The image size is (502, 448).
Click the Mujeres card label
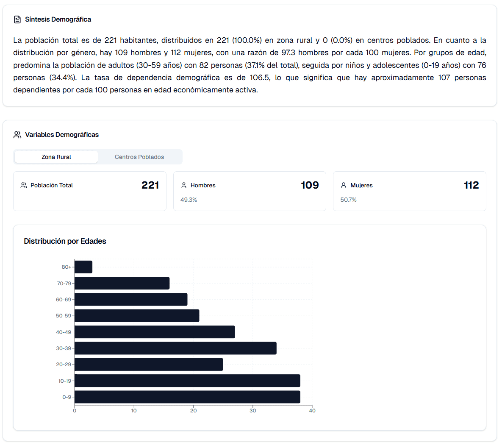[x=361, y=185]
